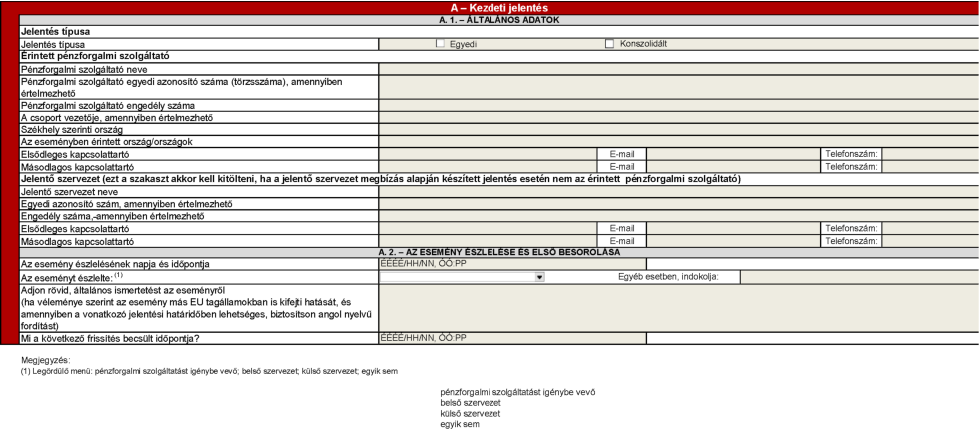This screenshot has width=980, height=431.
Task: Select 'pénzforgalmi szolgáltatást igénybe vevő' list entry
Action: coord(517,392)
